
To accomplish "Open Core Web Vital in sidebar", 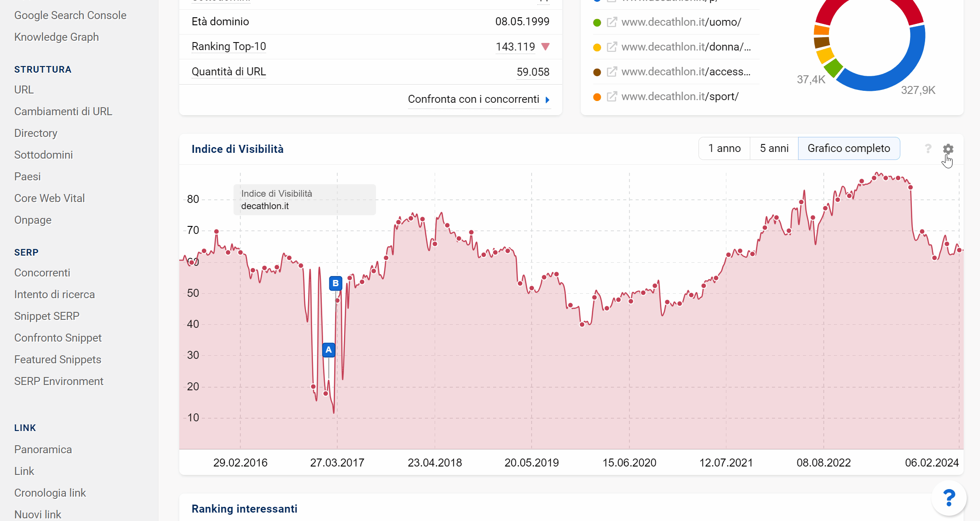I will click(50, 198).
